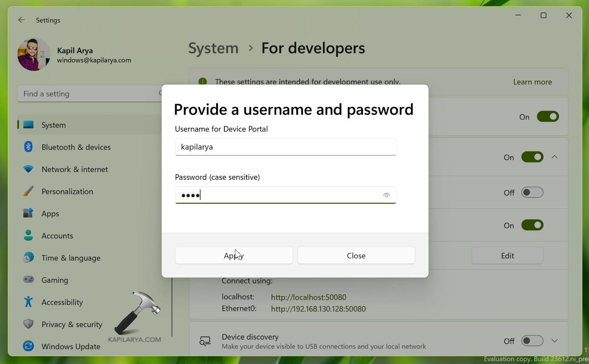589x364 pixels.
Task: Click the Gaming controller icon
Action: 28,279
